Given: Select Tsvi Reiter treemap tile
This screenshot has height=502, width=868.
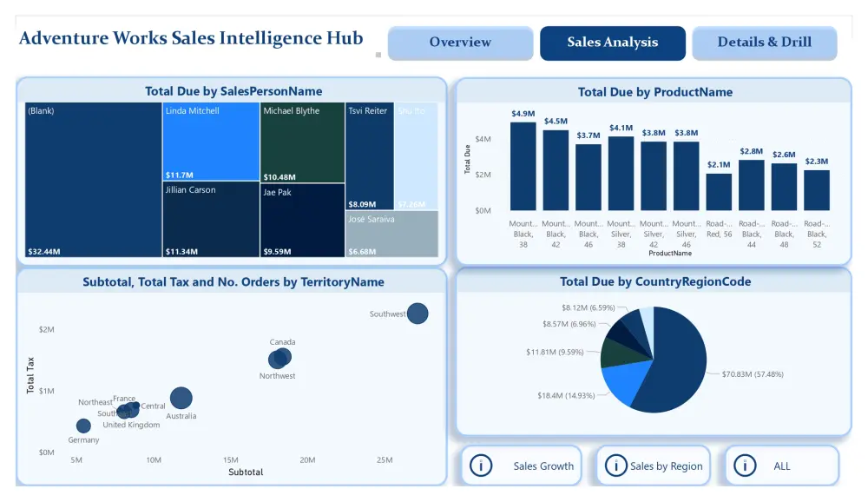Looking at the screenshot, I should tap(369, 155).
